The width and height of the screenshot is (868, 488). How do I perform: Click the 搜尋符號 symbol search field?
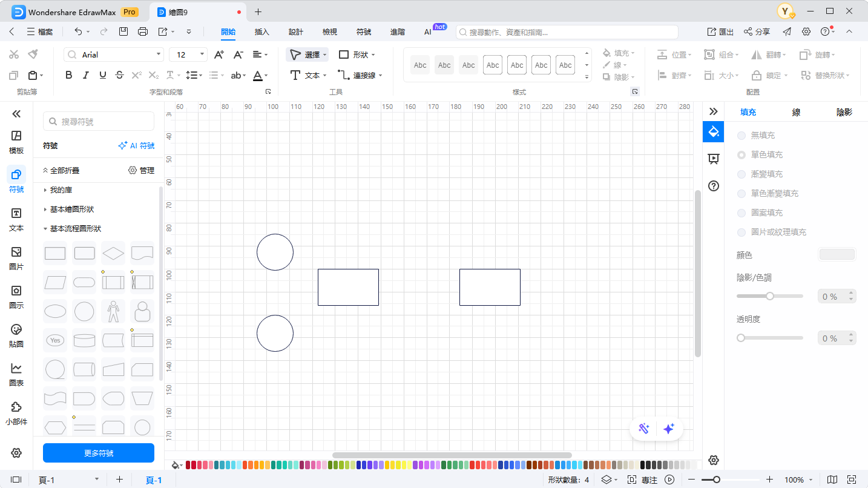click(x=99, y=122)
